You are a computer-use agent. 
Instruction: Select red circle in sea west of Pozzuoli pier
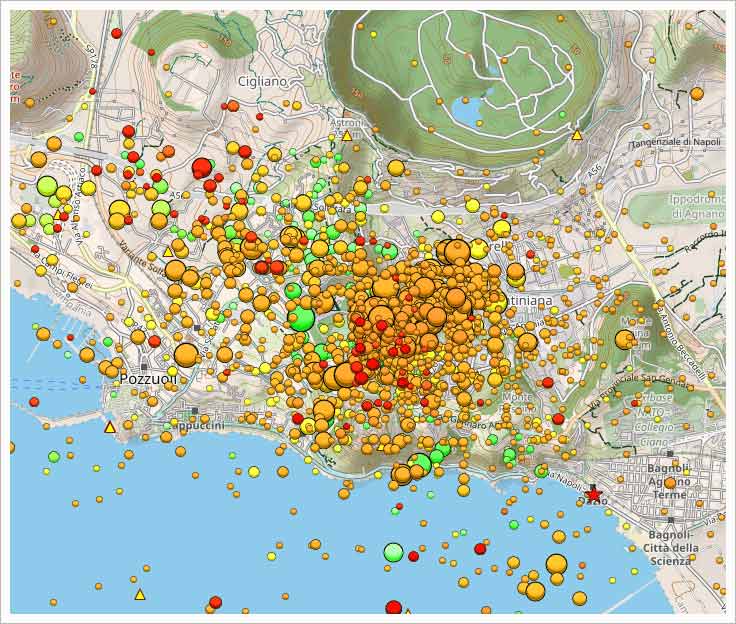coord(34,402)
